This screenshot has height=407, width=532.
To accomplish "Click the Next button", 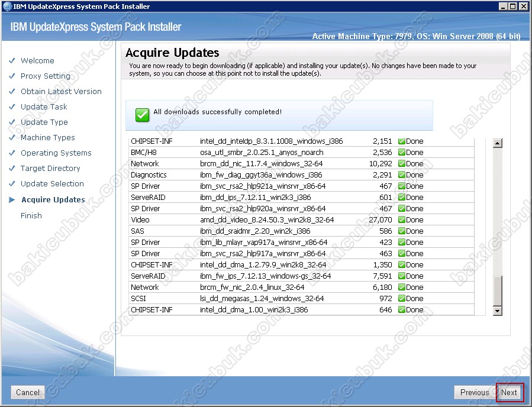I will click(x=510, y=392).
